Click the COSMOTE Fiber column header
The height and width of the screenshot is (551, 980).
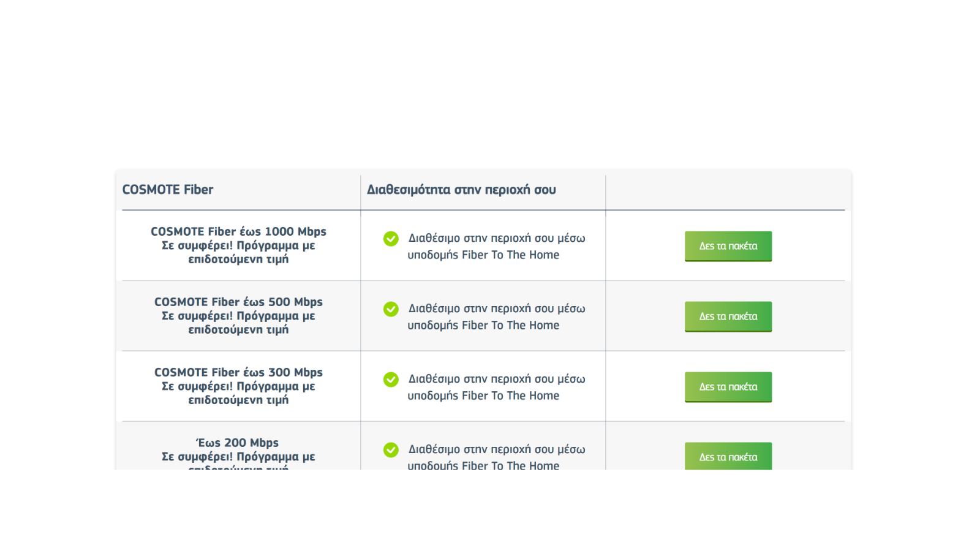coord(168,190)
